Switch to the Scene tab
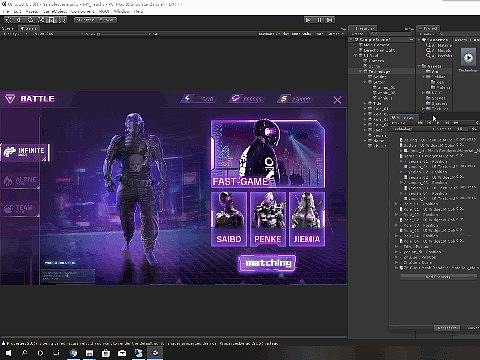The width and height of the screenshot is (480, 360). click(8, 29)
